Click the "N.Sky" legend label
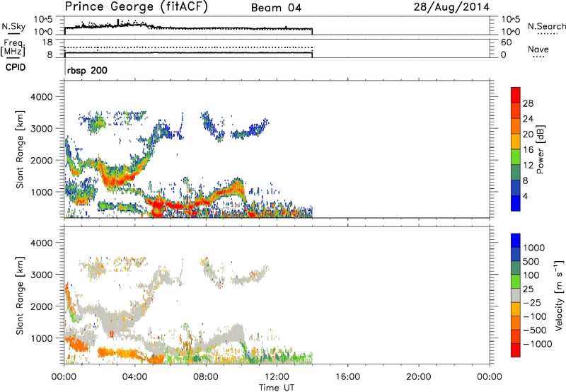 coord(13,26)
